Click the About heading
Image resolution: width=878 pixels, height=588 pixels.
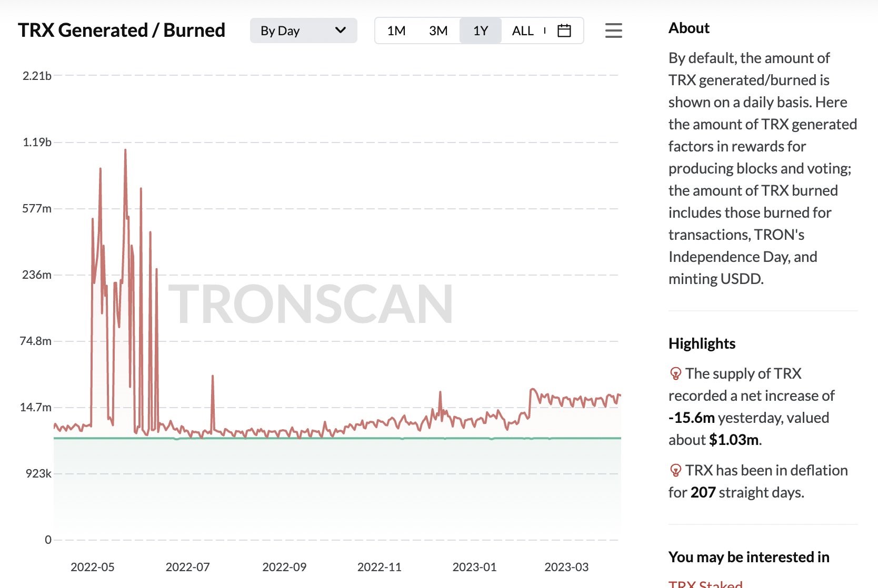pos(689,28)
